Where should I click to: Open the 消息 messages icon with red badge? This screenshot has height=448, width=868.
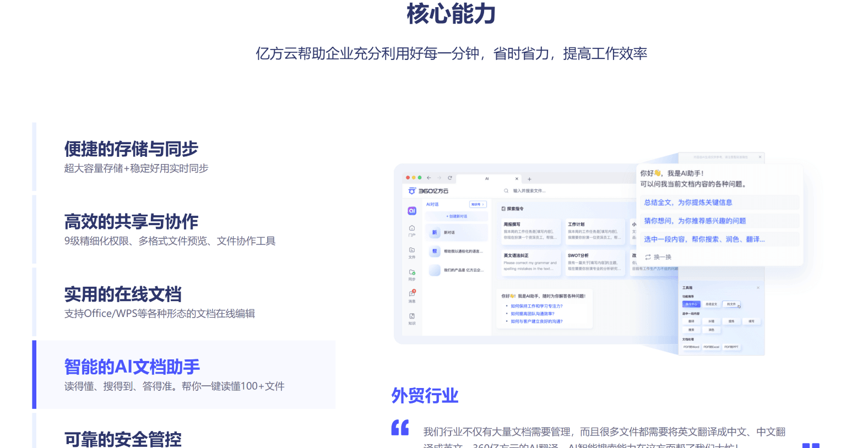[412, 296]
